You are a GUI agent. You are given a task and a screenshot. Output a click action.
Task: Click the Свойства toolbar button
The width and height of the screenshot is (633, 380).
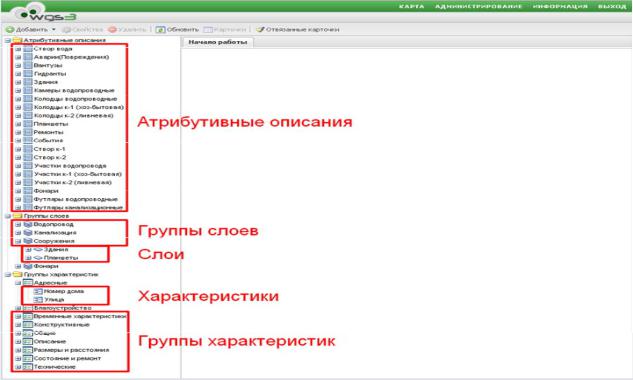(82, 29)
